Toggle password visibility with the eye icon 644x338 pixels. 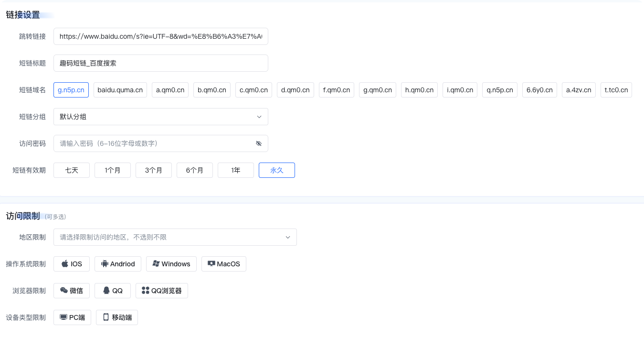point(259,143)
